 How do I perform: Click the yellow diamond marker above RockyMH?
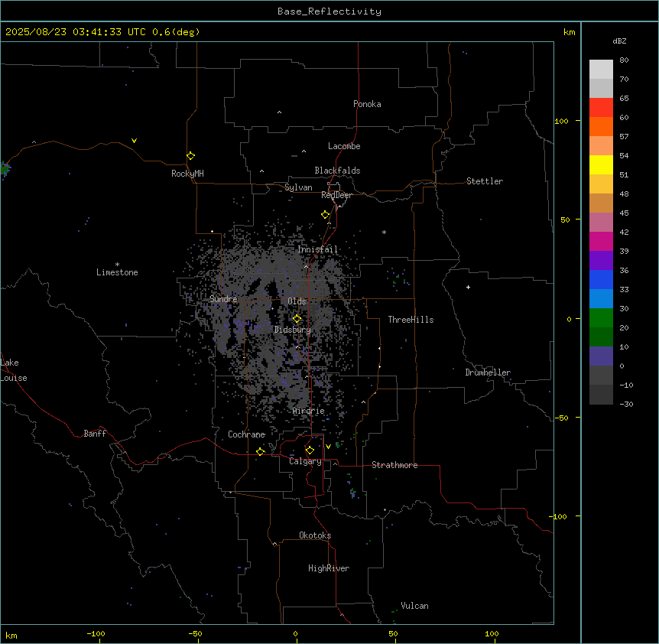(191, 156)
